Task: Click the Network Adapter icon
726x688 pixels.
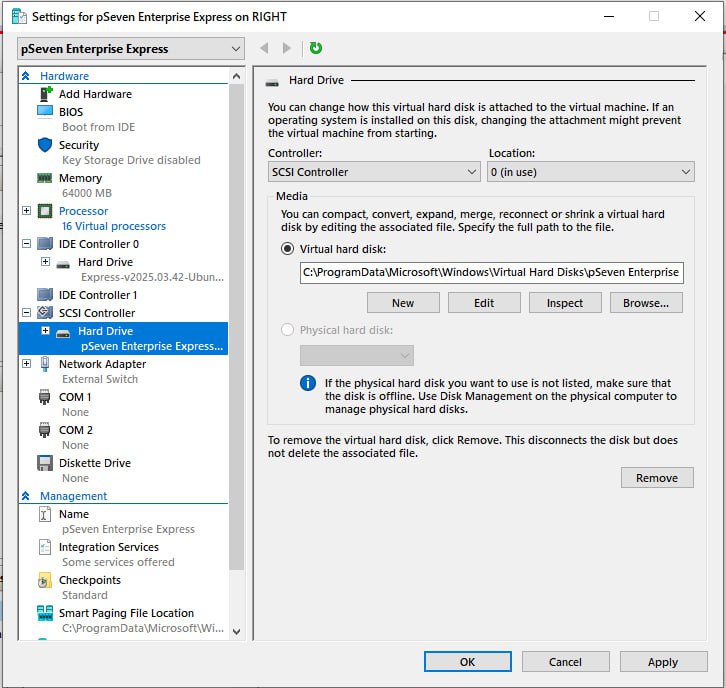Action: click(45, 364)
